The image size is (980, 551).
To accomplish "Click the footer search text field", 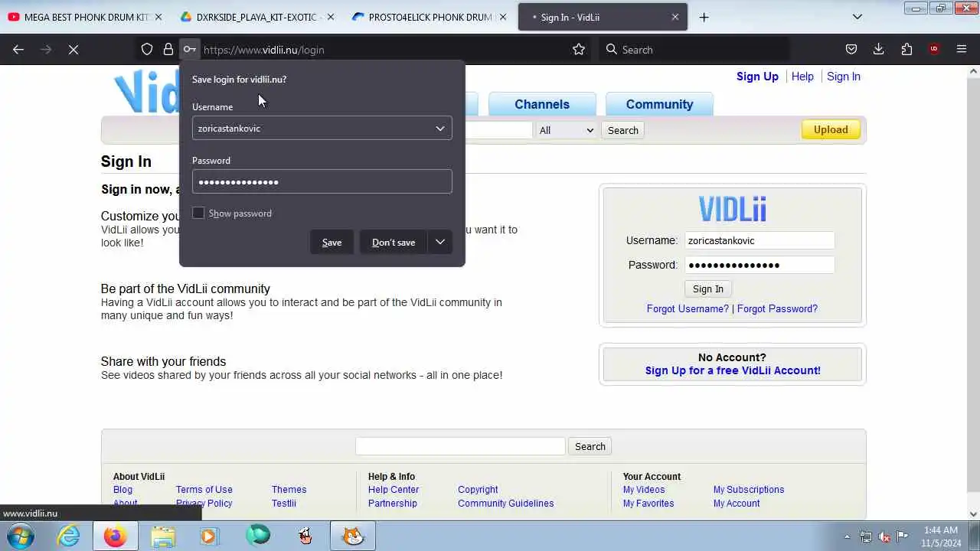I will [x=460, y=446].
